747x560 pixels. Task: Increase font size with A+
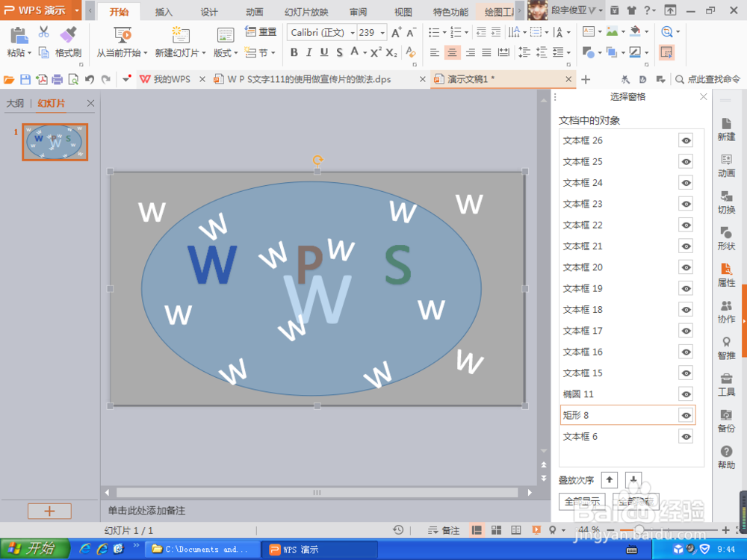pos(397,32)
